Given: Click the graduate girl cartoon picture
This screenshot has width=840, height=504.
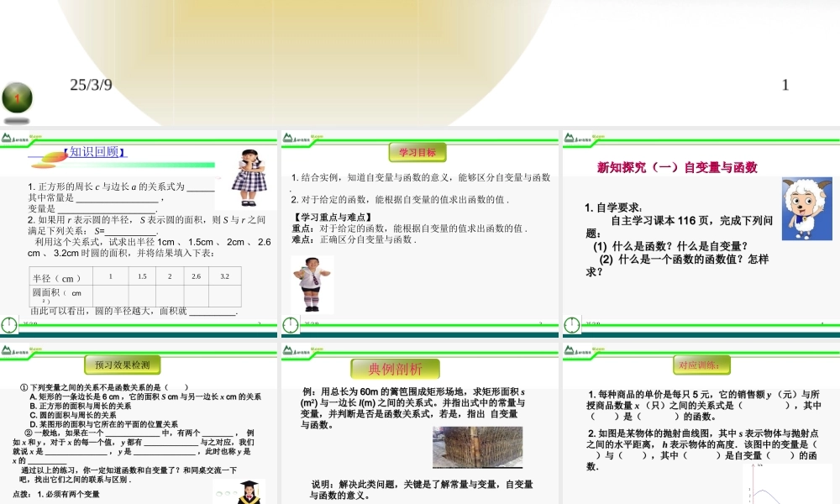Looking at the screenshot, I should (x=249, y=491).
